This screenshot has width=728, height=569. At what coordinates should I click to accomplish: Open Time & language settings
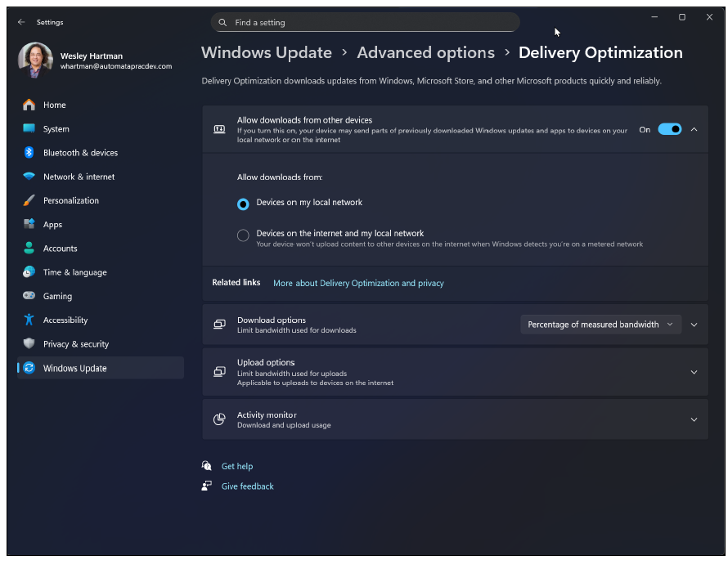pyautogui.click(x=74, y=272)
